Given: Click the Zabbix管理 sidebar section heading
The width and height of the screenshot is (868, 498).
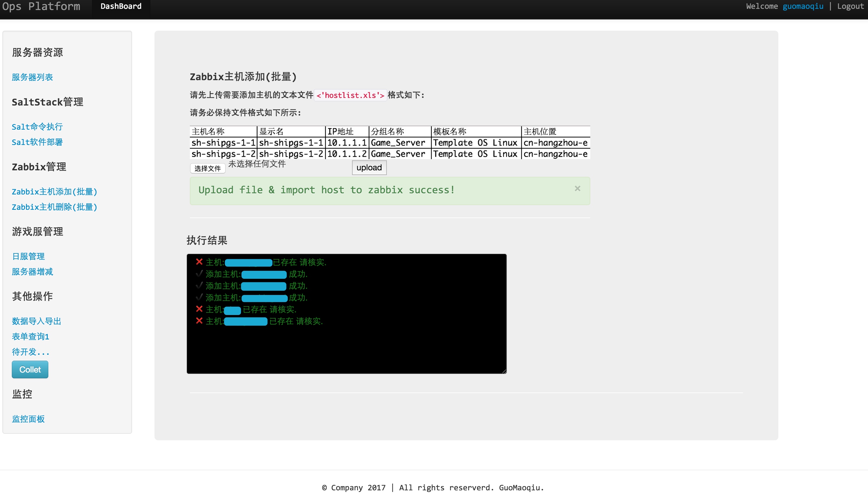Looking at the screenshot, I should 39,166.
